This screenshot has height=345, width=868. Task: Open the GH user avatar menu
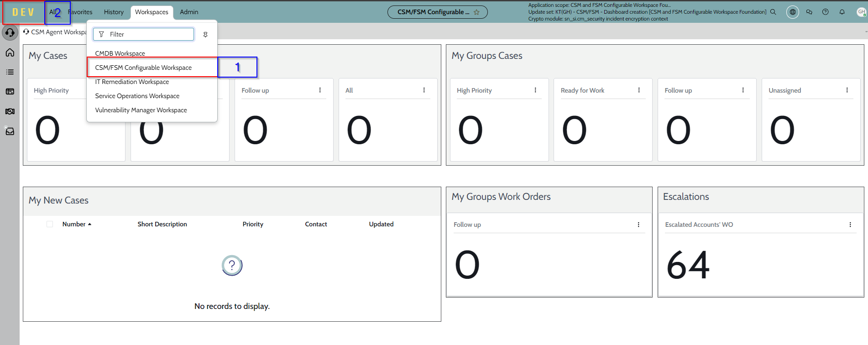(862, 12)
